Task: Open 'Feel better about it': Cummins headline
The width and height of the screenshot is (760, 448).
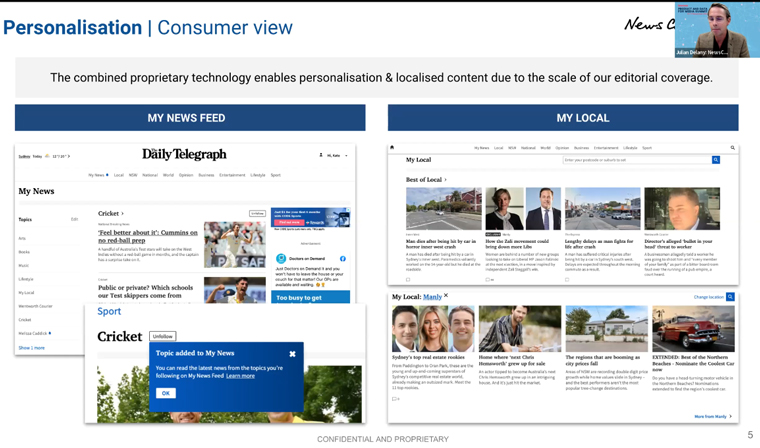Action: point(148,237)
